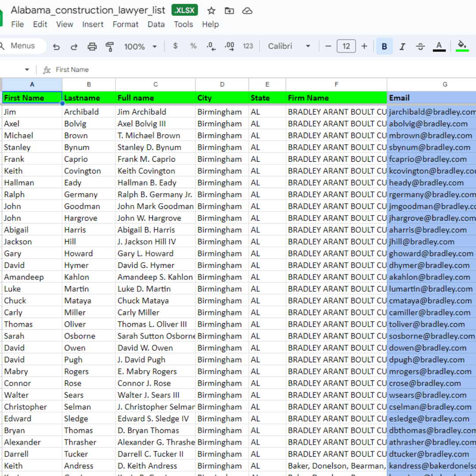
Task: Click the undo arrow icon
Action: tap(56, 46)
